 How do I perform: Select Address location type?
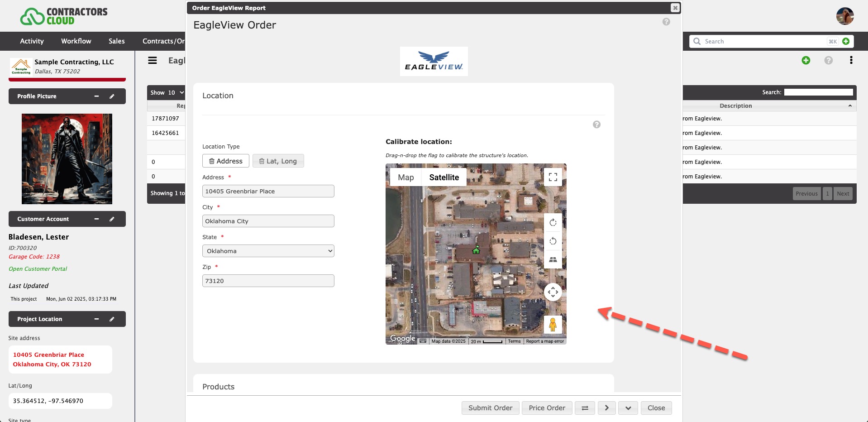pos(226,161)
